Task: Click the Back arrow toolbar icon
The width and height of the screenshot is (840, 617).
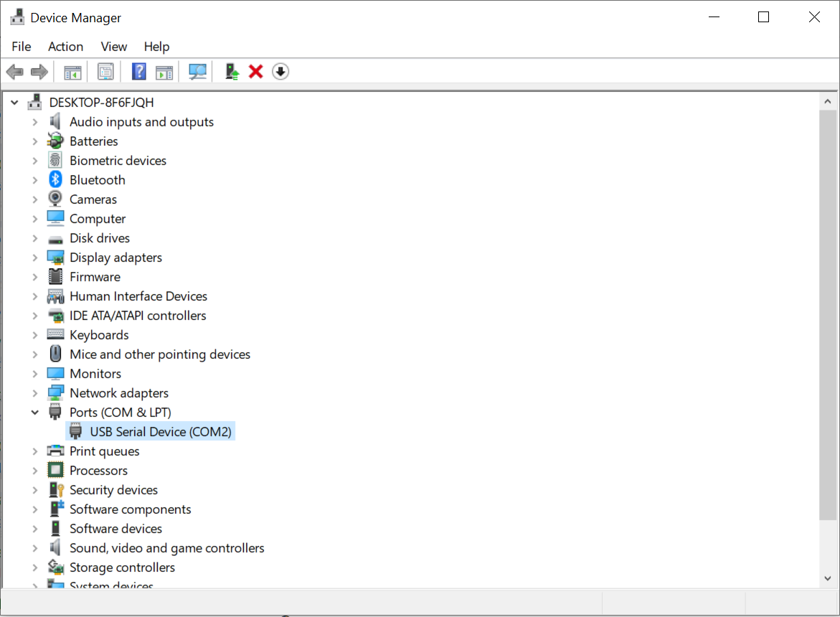Action: pos(15,71)
